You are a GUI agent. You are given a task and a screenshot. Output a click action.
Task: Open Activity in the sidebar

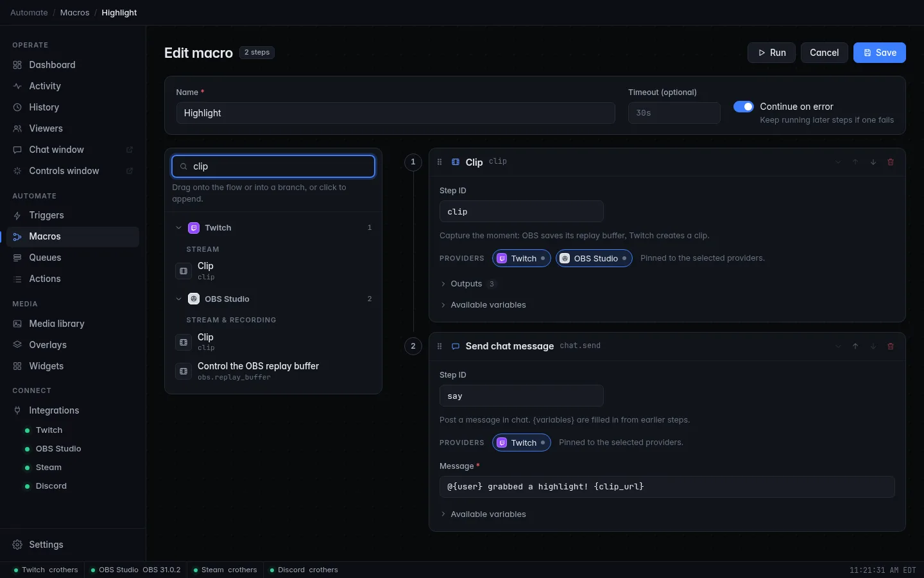pyautogui.click(x=73, y=86)
